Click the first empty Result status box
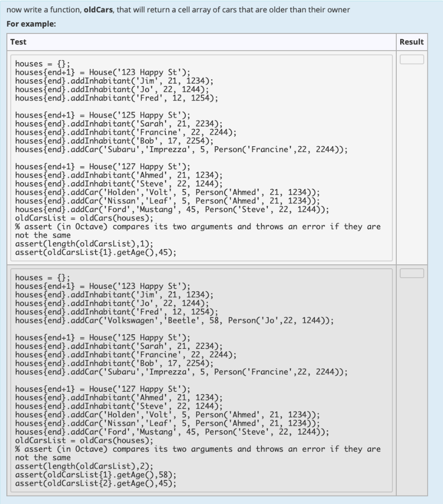Image resolution: width=443 pixels, height=504 pixels. [x=412, y=59]
